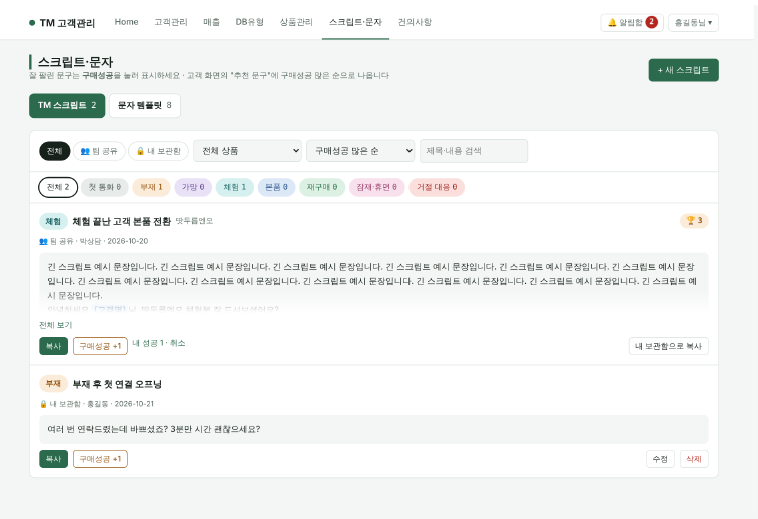Filter by 팀 공유 scripts

tap(99, 151)
